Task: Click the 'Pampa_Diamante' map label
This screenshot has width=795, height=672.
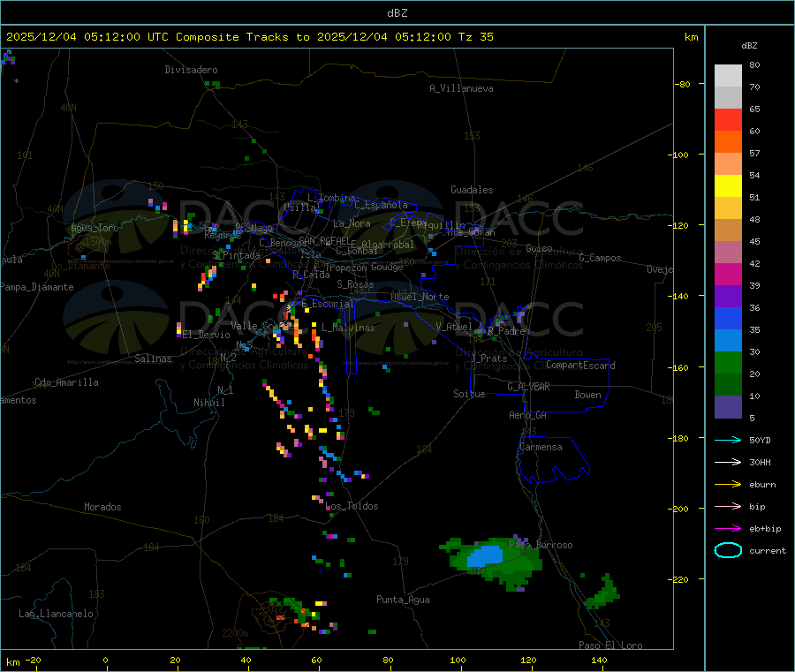Action: pos(37,287)
